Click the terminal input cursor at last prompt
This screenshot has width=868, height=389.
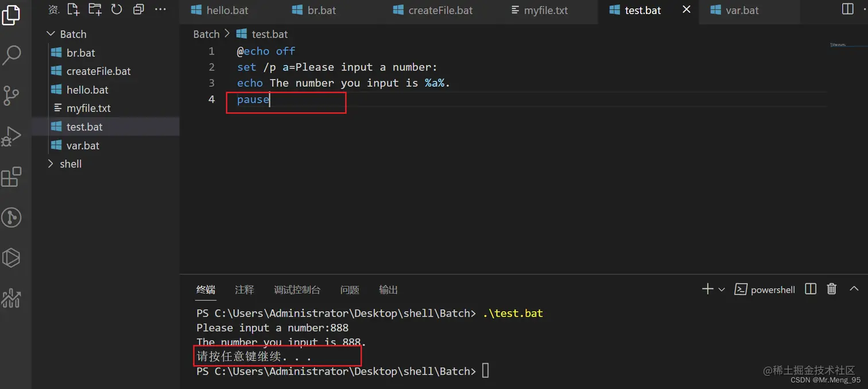tap(486, 371)
